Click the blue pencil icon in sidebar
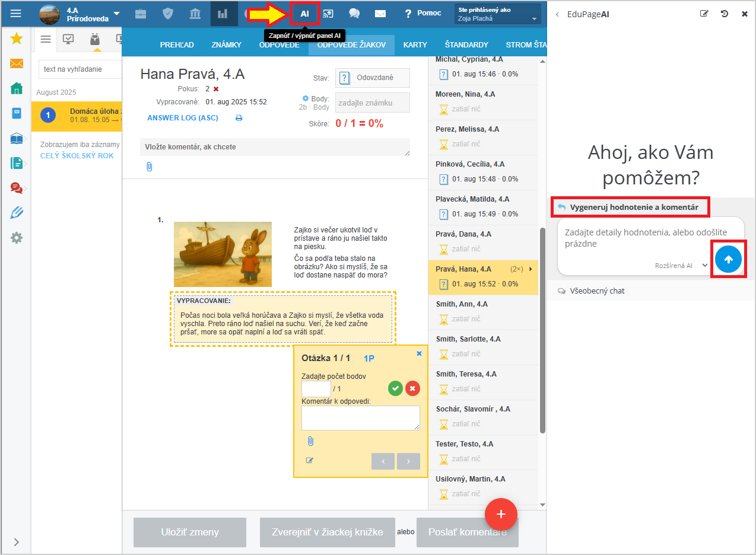 pos(17,213)
